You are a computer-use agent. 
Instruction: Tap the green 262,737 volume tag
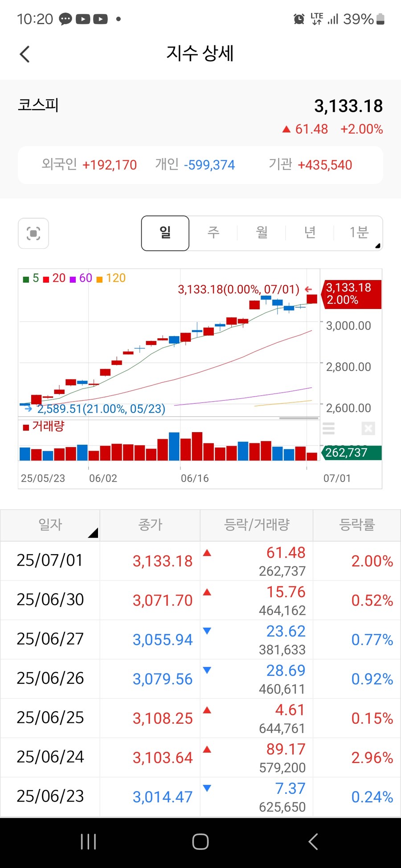point(351,453)
